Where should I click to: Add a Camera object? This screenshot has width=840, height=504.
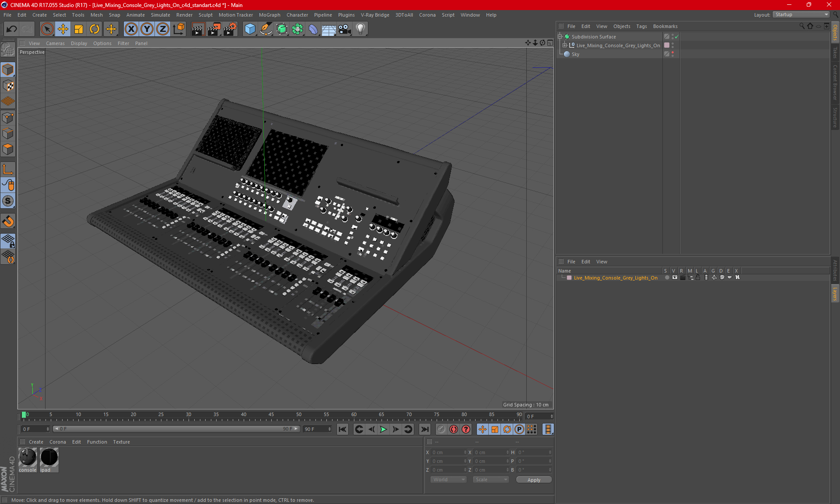[344, 29]
